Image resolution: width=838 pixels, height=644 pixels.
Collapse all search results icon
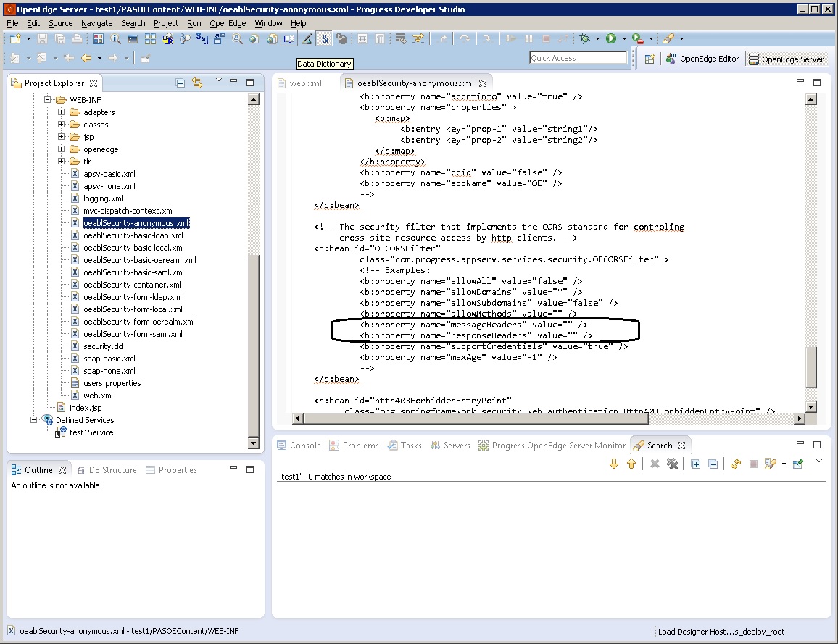point(713,464)
